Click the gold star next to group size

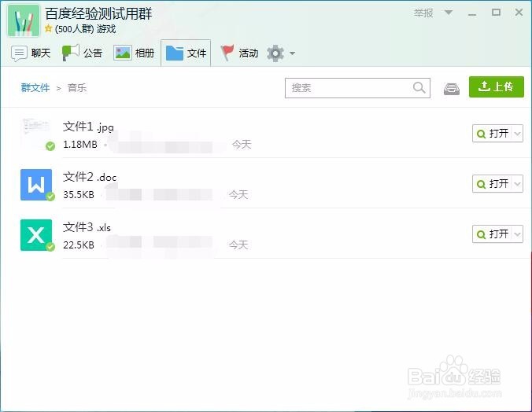tap(48, 28)
